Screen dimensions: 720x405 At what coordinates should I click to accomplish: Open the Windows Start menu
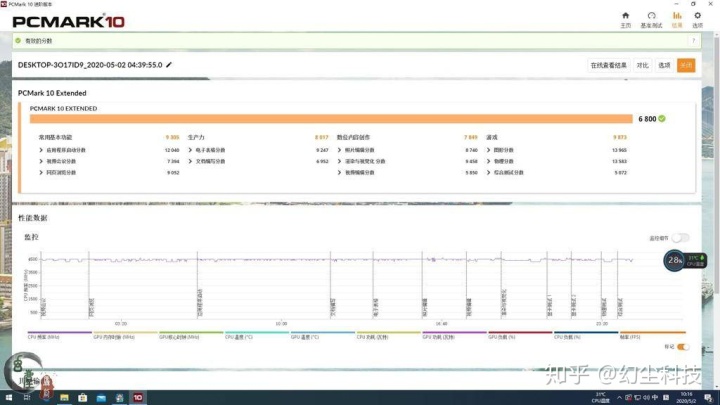pos(8,398)
